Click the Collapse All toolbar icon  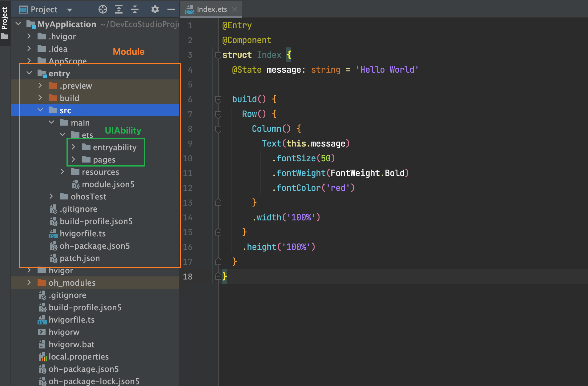[x=135, y=10]
